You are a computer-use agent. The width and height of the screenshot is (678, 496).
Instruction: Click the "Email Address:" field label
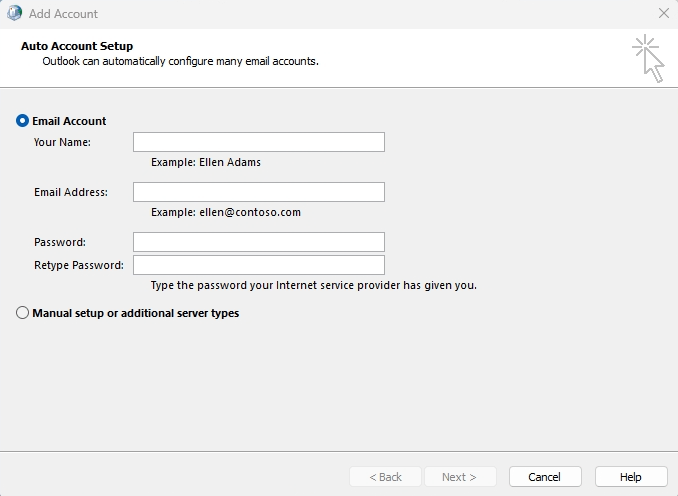[x=71, y=192]
